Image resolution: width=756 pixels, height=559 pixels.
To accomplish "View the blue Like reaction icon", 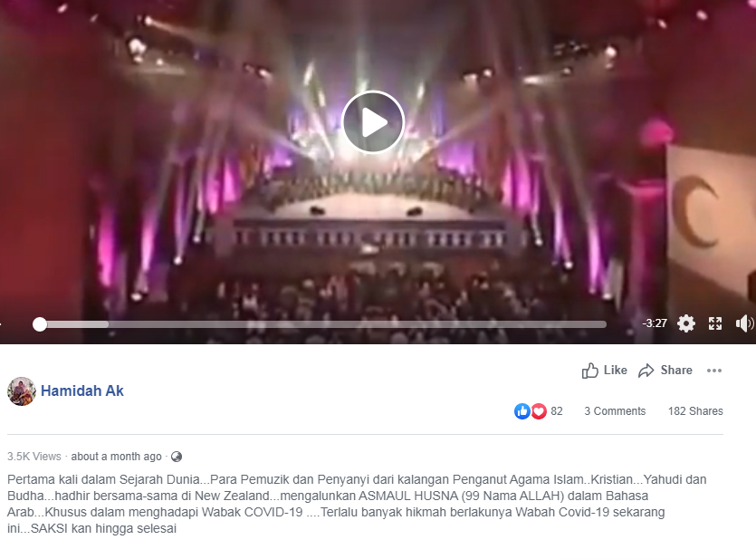I will pos(522,411).
